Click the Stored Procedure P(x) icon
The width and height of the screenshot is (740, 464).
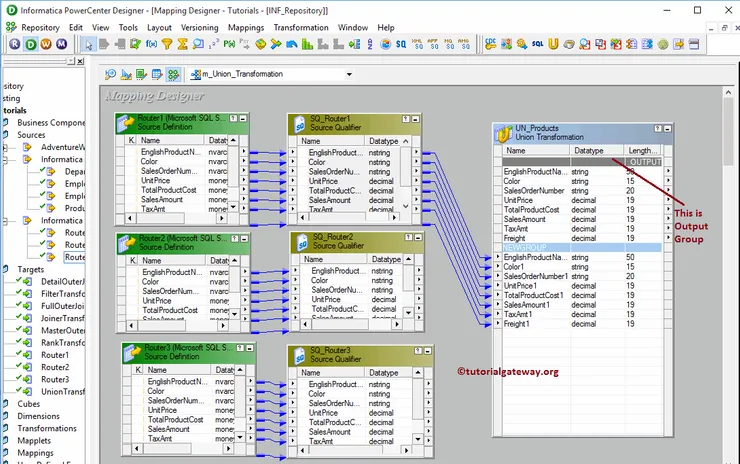click(x=229, y=44)
